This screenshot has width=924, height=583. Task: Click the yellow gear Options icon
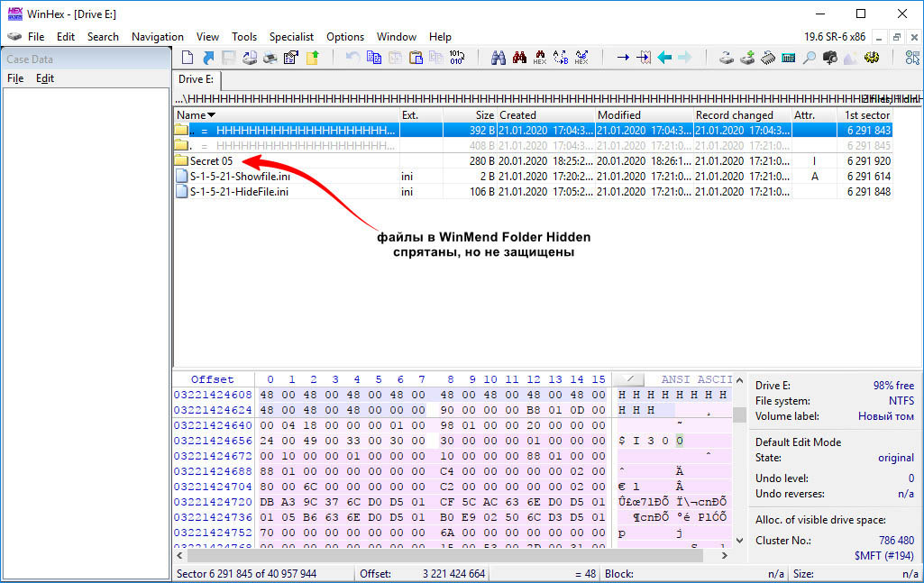click(x=872, y=57)
